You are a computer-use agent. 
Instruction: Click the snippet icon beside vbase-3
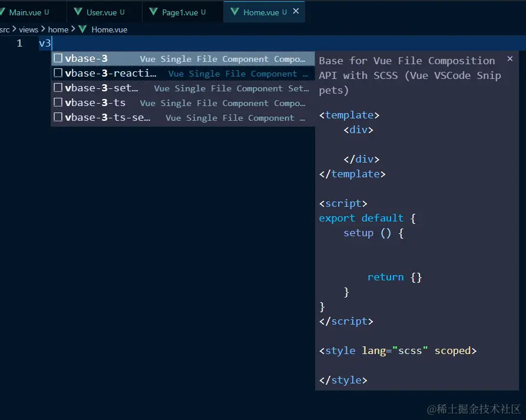pyautogui.click(x=58, y=58)
